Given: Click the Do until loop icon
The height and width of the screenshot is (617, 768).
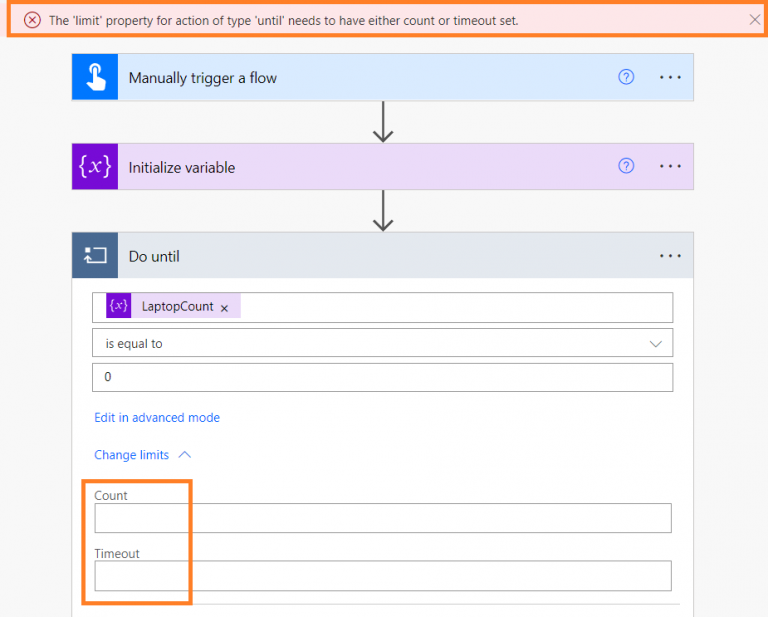Looking at the screenshot, I should tap(95, 256).
